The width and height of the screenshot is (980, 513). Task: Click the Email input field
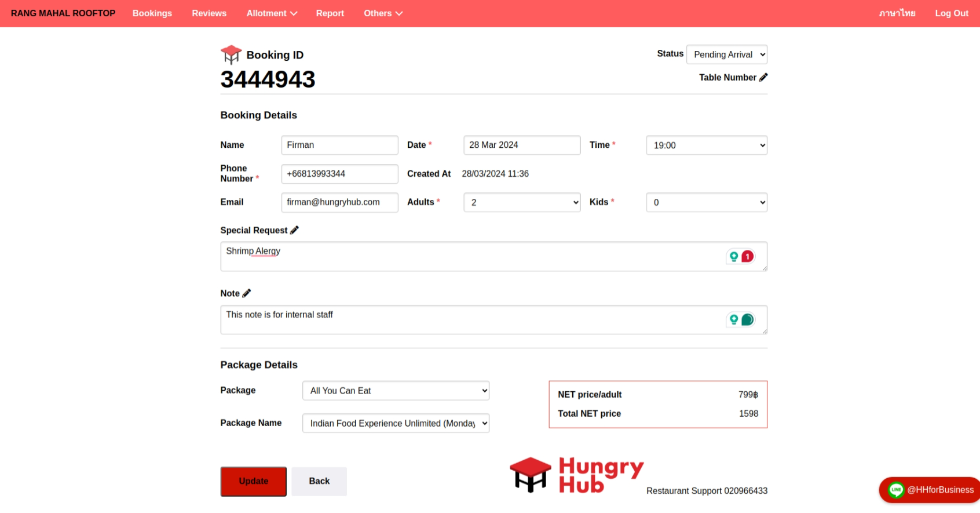(x=339, y=202)
